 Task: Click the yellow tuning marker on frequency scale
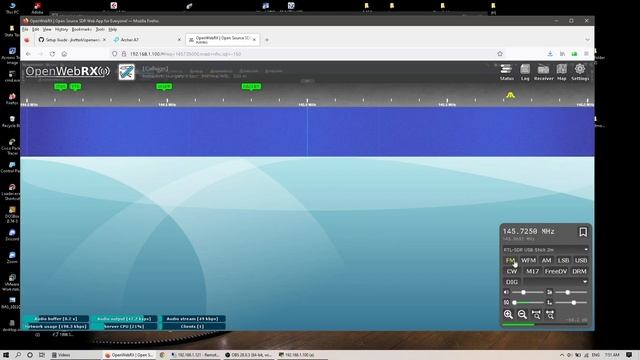(510, 95)
